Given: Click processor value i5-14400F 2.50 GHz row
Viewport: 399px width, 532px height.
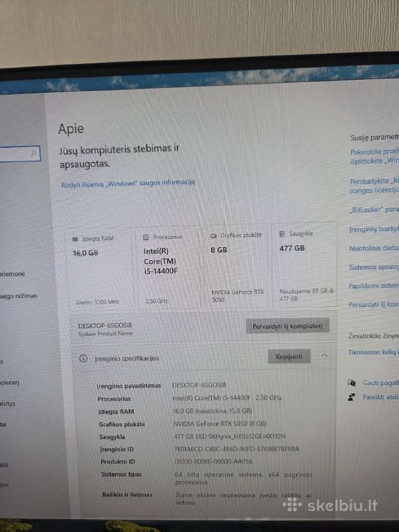Looking at the screenshot, I should [x=227, y=398].
